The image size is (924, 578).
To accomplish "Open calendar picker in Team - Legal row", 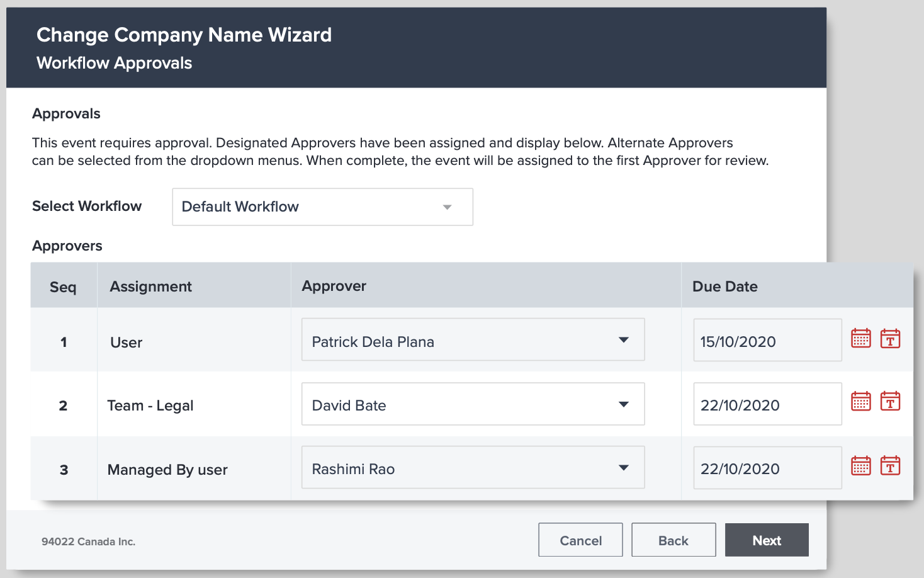I will coord(861,401).
